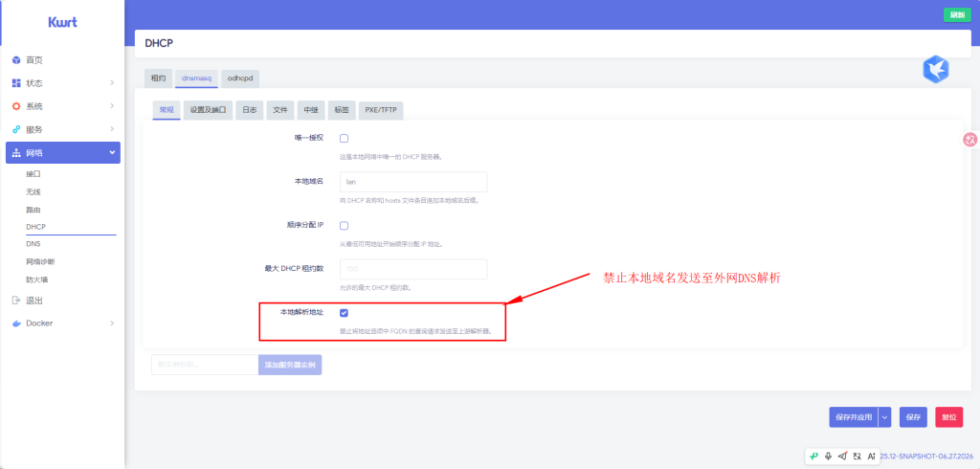Open 无线 in the network submenu

click(x=33, y=191)
